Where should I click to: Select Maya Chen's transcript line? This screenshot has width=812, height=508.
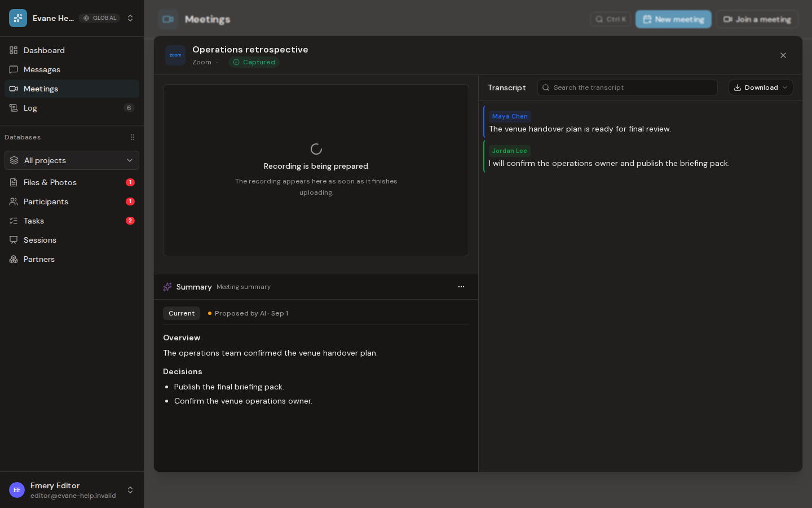point(580,129)
